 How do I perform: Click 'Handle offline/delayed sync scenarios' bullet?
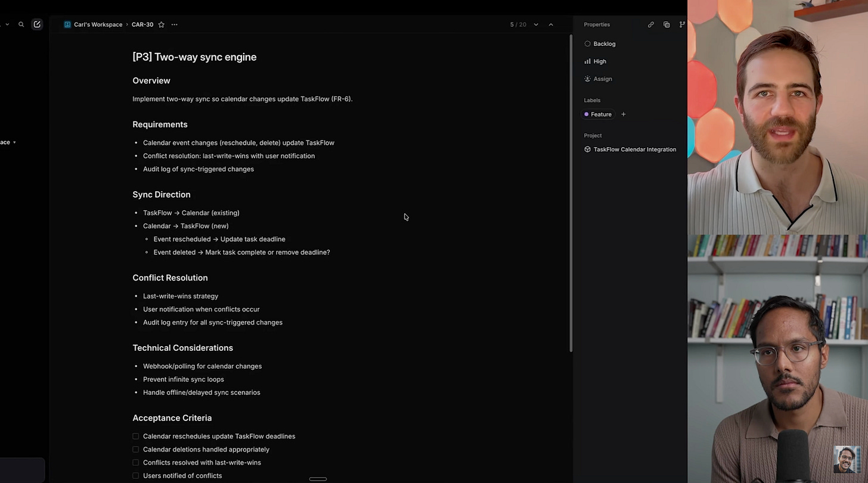201,392
